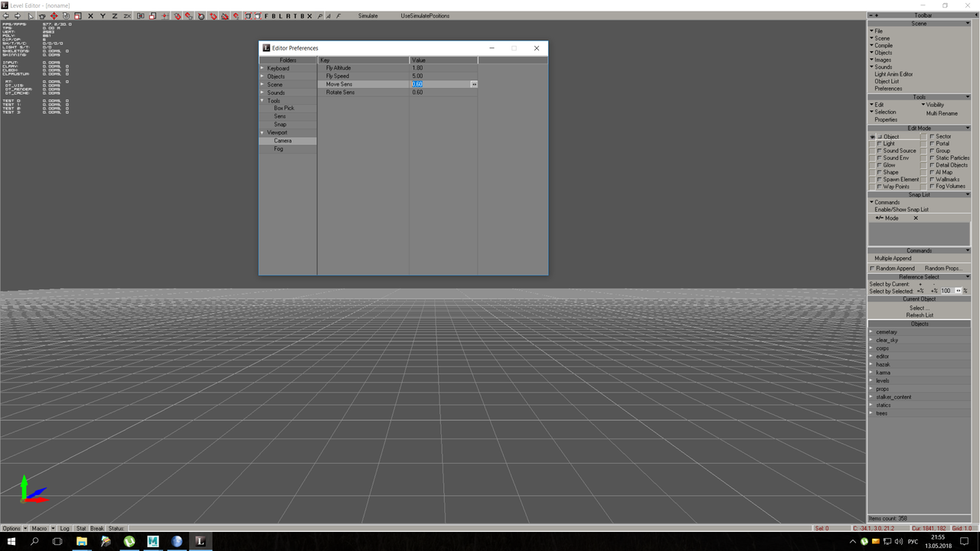
Task: Open Windows Start menu
Action: pyautogui.click(x=11, y=541)
